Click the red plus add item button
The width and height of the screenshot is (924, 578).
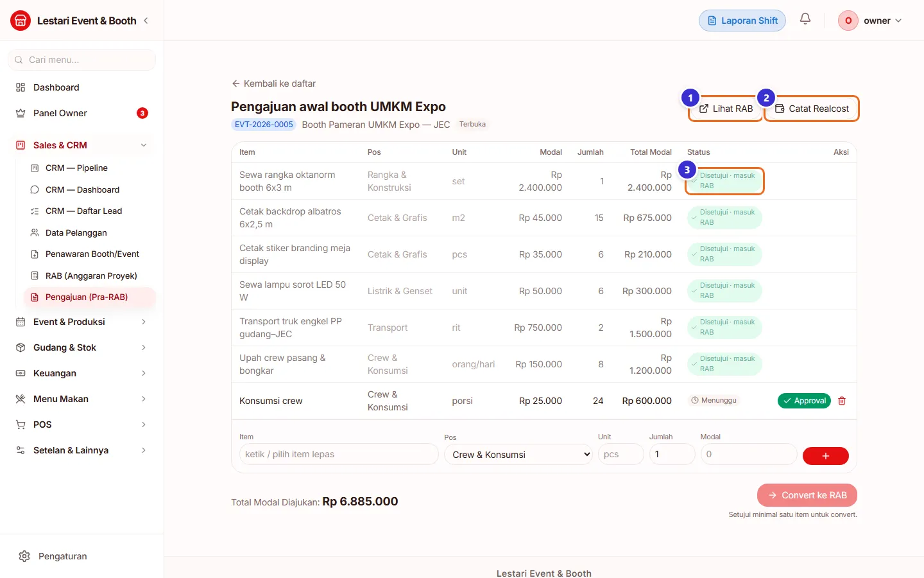826,455
